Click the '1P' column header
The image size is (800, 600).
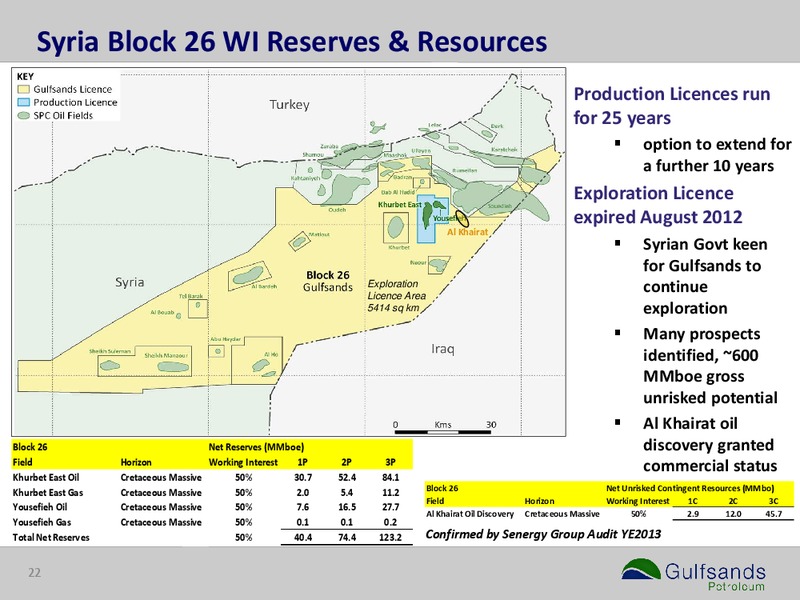[x=302, y=462]
